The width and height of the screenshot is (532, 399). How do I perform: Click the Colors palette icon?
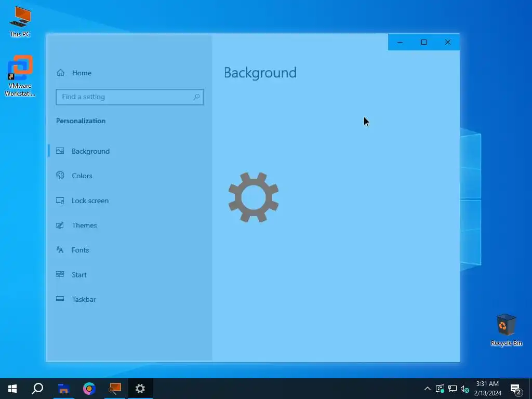(x=60, y=176)
